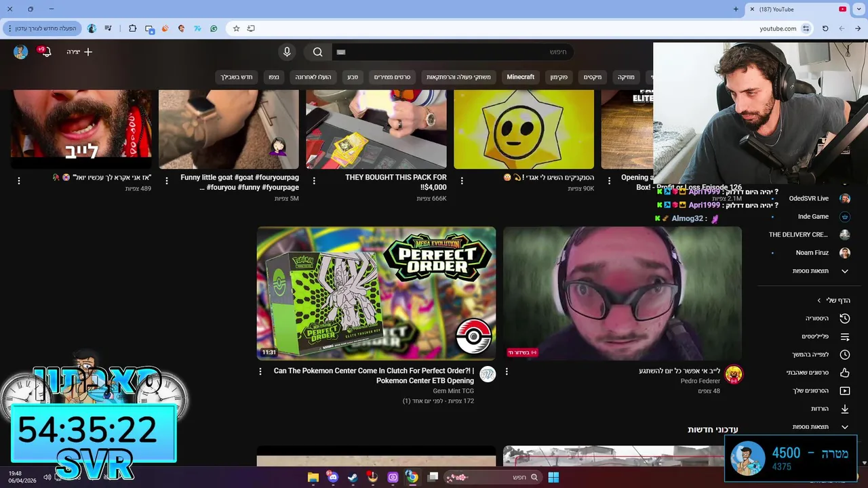Select the פוקימון filter chip

tap(559, 77)
